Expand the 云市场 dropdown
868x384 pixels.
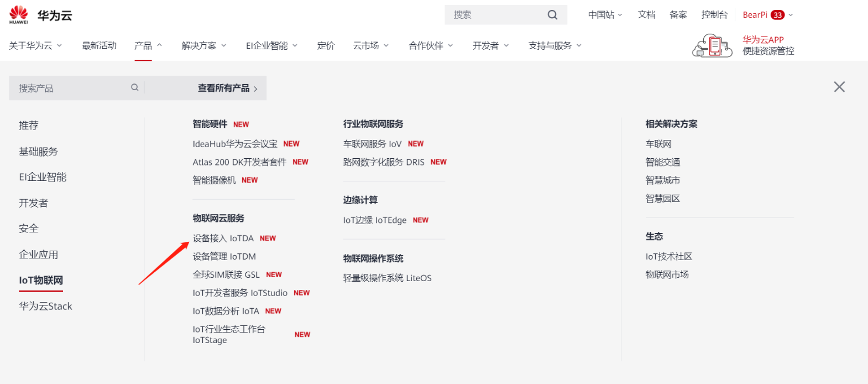coord(371,45)
